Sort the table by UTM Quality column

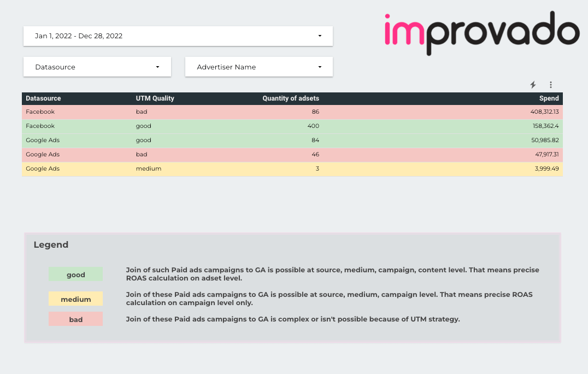click(x=155, y=98)
